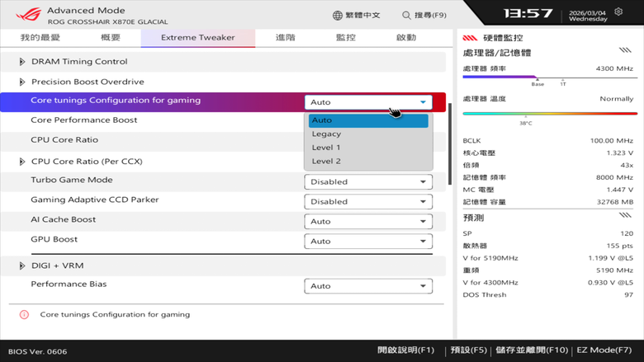
Task: Click the globe language icon
Action: (338, 15)
